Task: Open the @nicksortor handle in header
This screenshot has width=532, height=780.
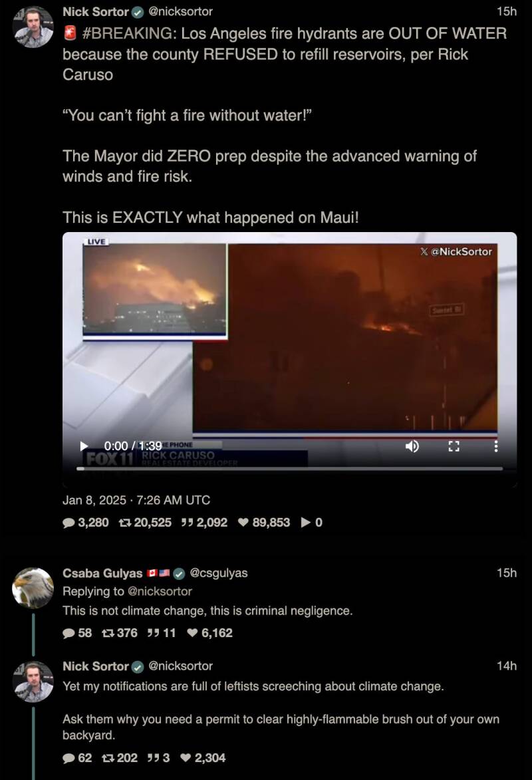Action: tap(180, 11)
